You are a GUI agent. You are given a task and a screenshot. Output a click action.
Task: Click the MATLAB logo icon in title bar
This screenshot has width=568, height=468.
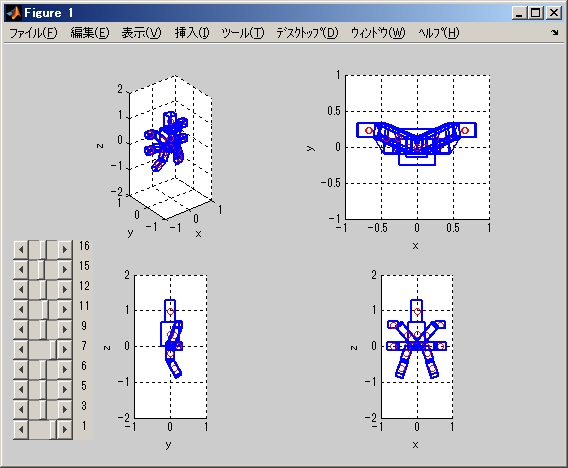click(x=14, y=13)
